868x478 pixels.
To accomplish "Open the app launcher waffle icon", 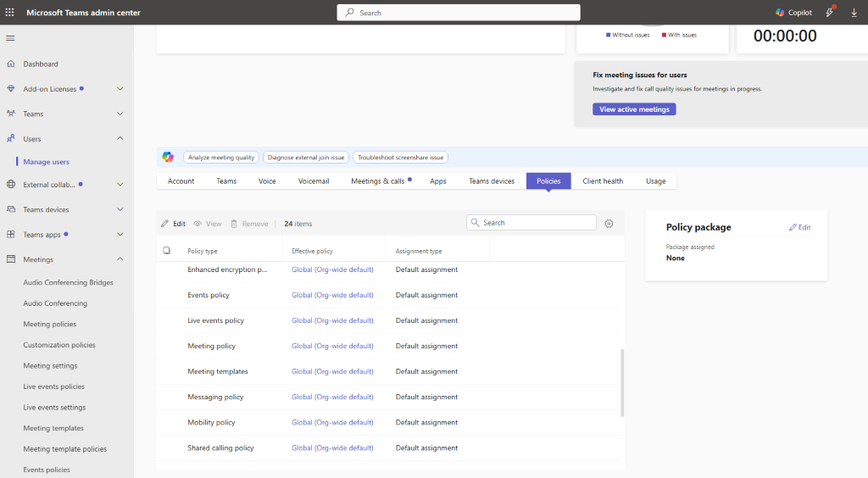I will point(9,12).
